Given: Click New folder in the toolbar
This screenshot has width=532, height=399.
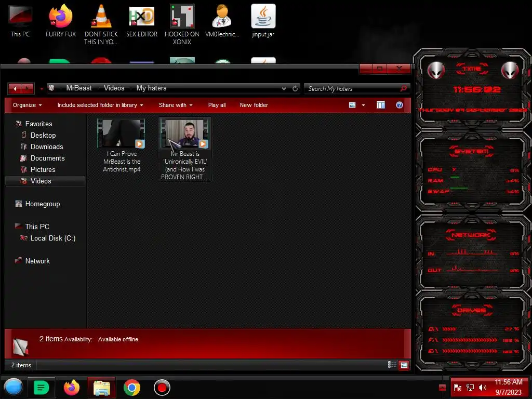Looking at the screenshot, I should coord(254,105).
